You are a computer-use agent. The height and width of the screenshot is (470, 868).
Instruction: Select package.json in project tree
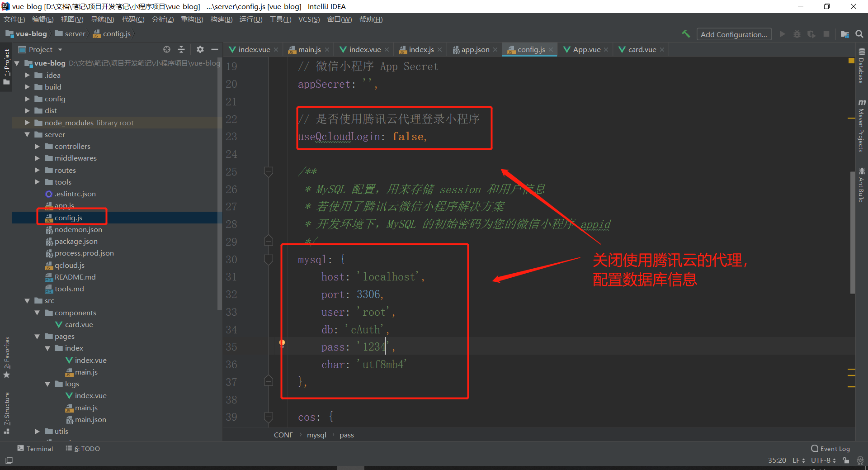[x=76, y=242]
